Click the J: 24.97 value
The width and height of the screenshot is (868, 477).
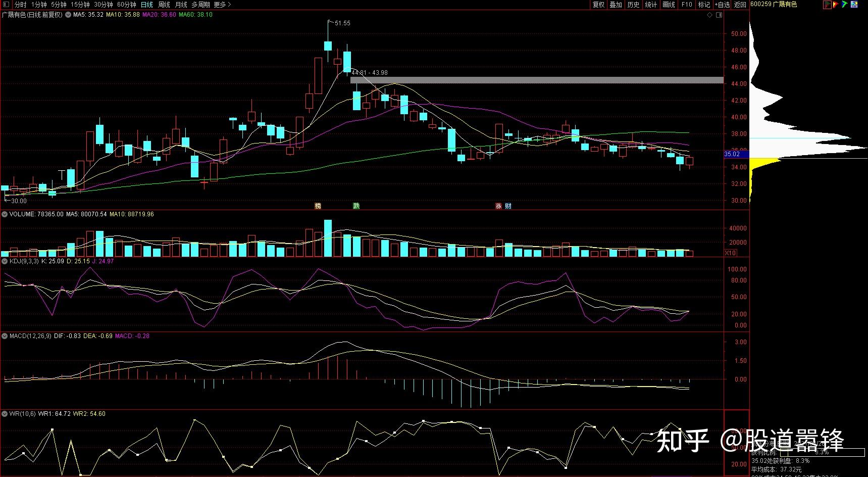tap(103, 261)
